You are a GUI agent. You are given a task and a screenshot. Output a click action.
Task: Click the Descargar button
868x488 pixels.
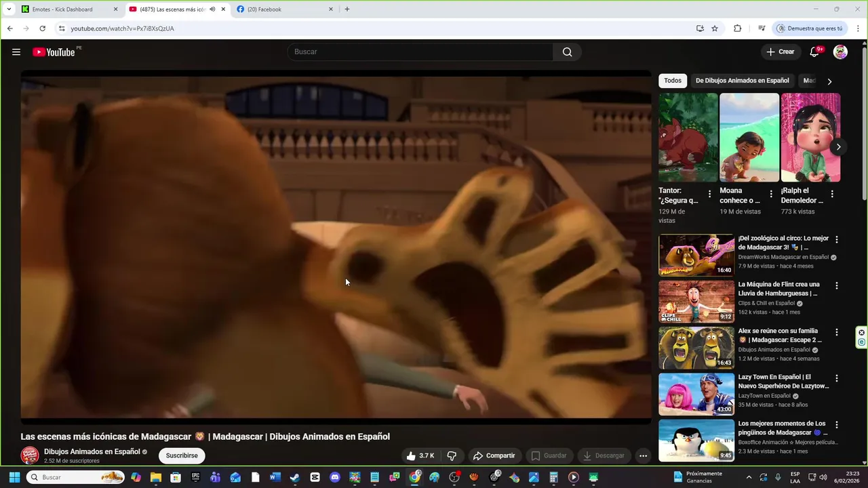pyautogui.click(x=604, y=455)
